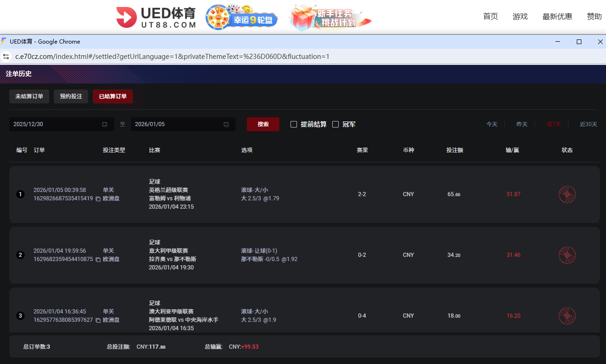606x364 pixels.
Task: Enable the 冠军 checkbox
Action: click(x=336, y=124)
